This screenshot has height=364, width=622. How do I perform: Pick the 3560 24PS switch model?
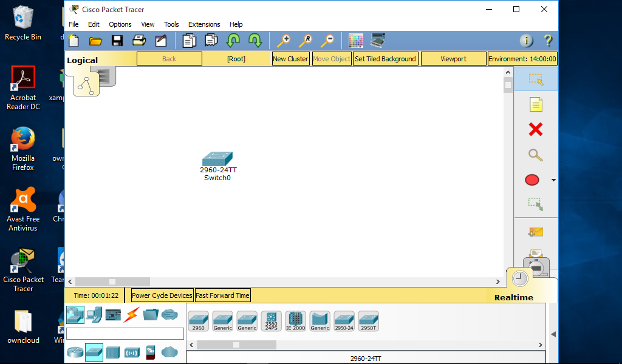pos(272,321)
